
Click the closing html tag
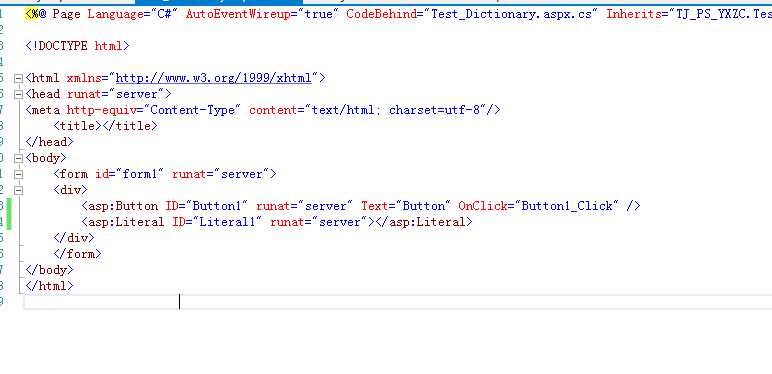tap(49, 285)
